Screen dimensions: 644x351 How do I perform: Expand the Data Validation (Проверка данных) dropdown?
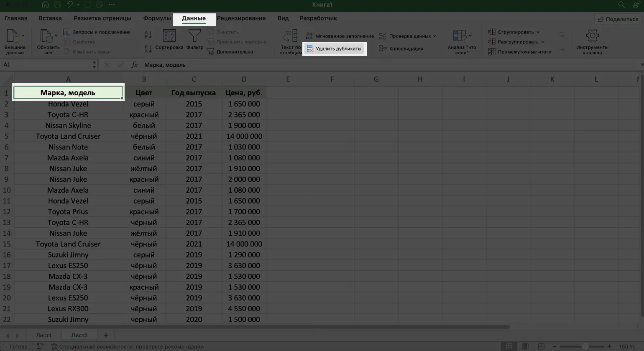coord(435,36)
